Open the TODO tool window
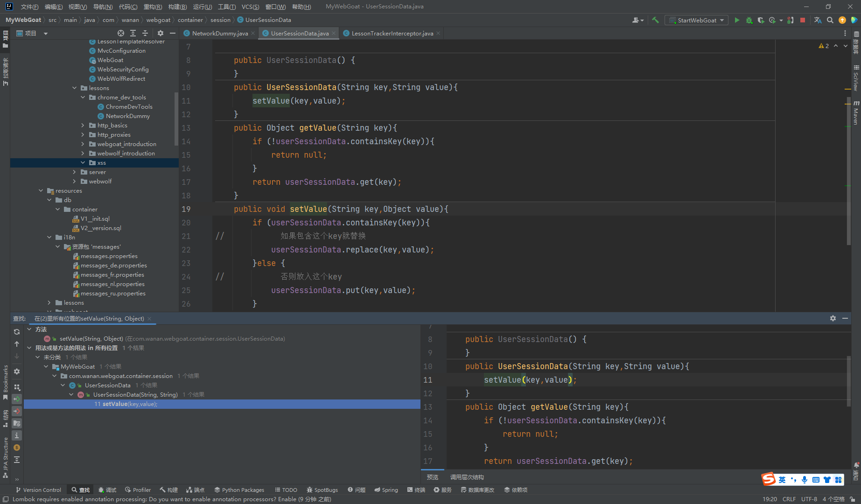The image size is (861, 504). pos(286,490)
